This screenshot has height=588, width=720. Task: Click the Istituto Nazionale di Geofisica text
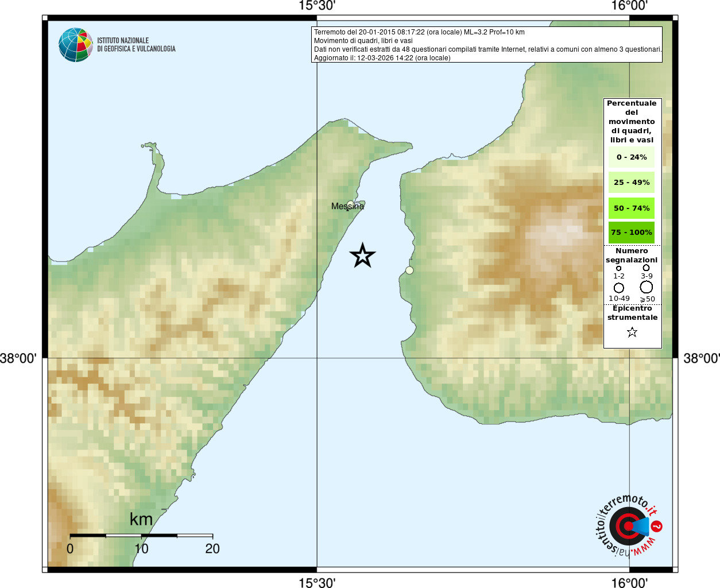point(136,45)
